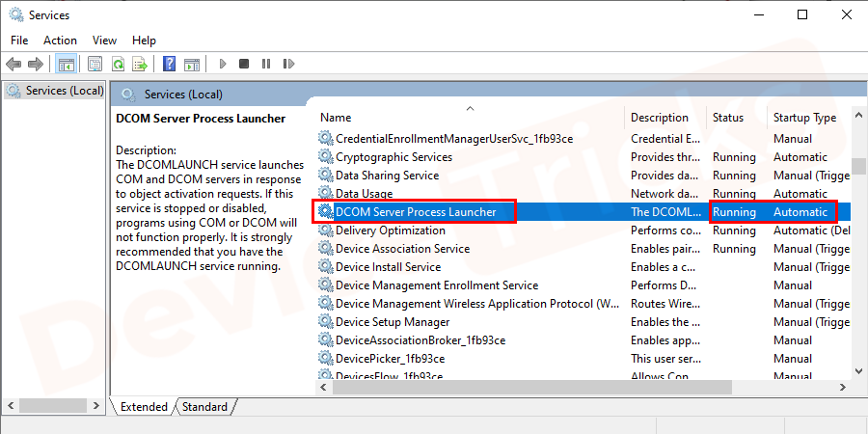Image resolution: width=868 pixels, height=434 pixels.
Task: Switch to the Extended tab
Action: point(144,407)
